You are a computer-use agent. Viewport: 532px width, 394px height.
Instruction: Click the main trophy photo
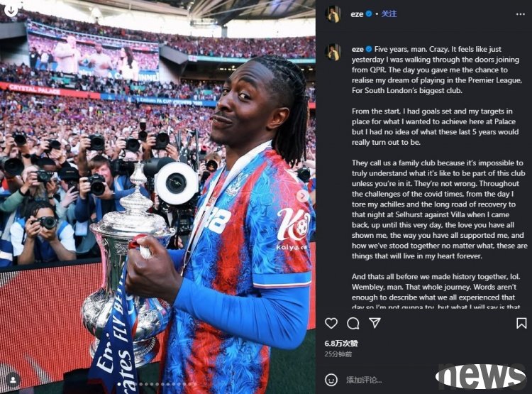click(x=157, y=197)
